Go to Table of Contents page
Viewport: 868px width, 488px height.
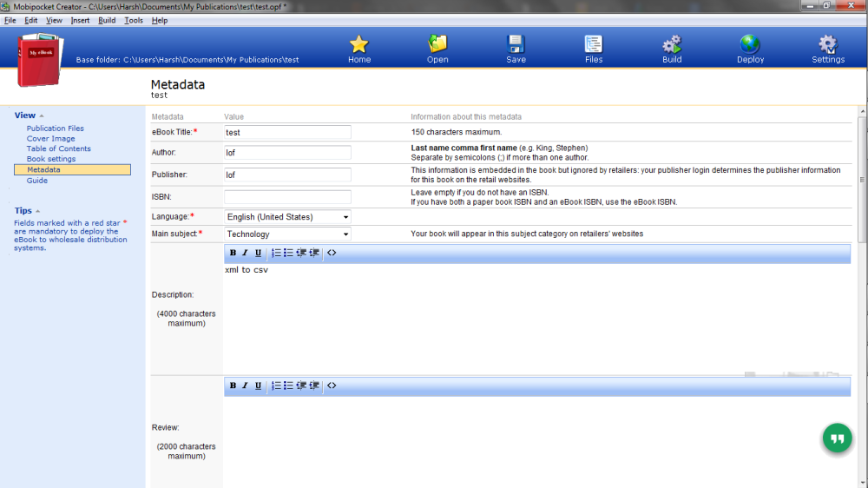[59, 148]
